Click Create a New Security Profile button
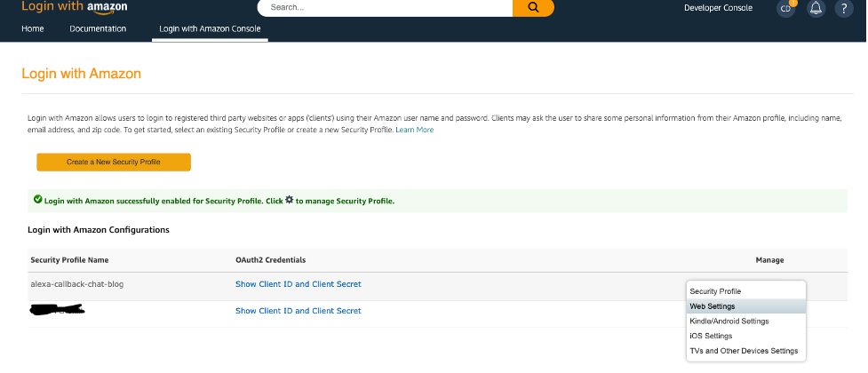 point(114,163)
